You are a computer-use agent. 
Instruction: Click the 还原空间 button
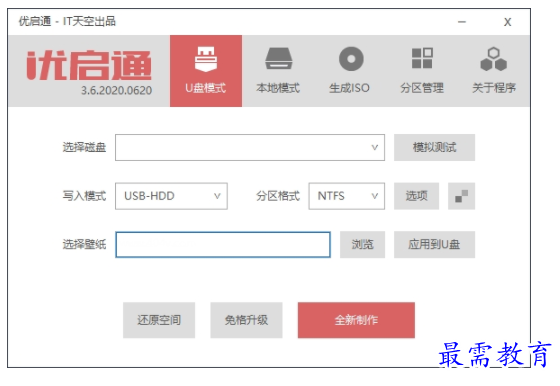159,320
